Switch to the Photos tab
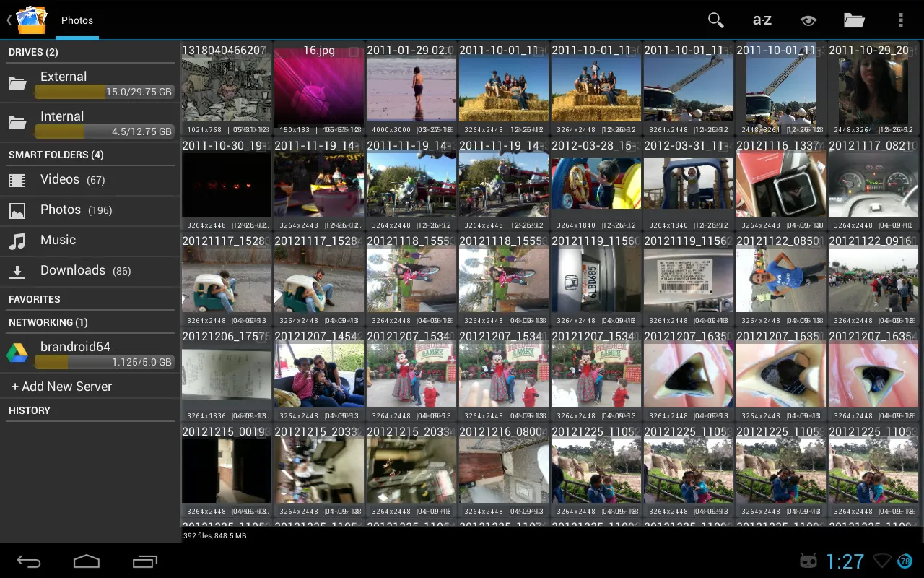Viewport: 924px width, 578px height. click(77, 20)
